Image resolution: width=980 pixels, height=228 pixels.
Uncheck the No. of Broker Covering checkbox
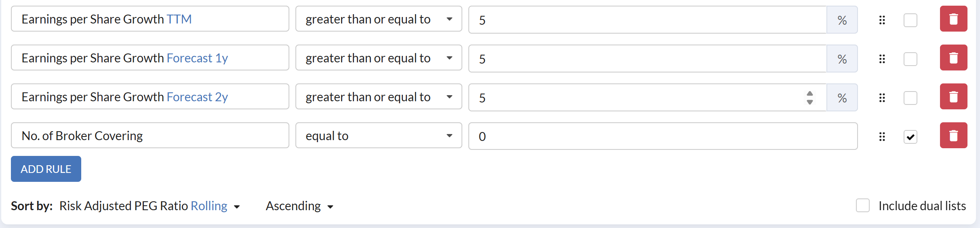point(910,137)
